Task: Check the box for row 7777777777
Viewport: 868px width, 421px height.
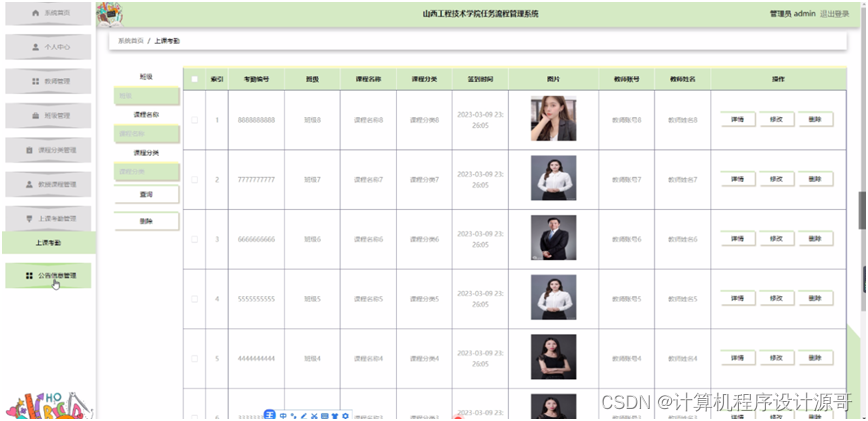Action: pos(194,179)
